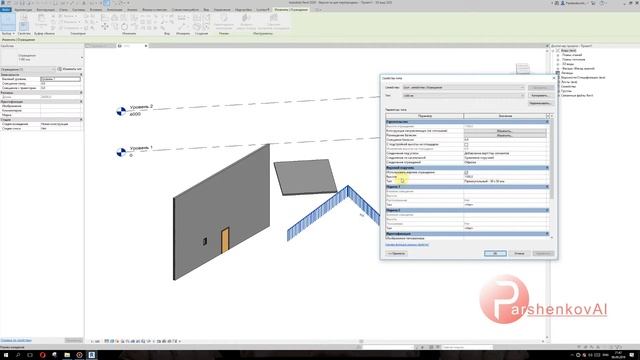This screenshot has width=640, height=360.
Task: Switch to the Вставка ribbon tab
Action: [x=96, y=9]
